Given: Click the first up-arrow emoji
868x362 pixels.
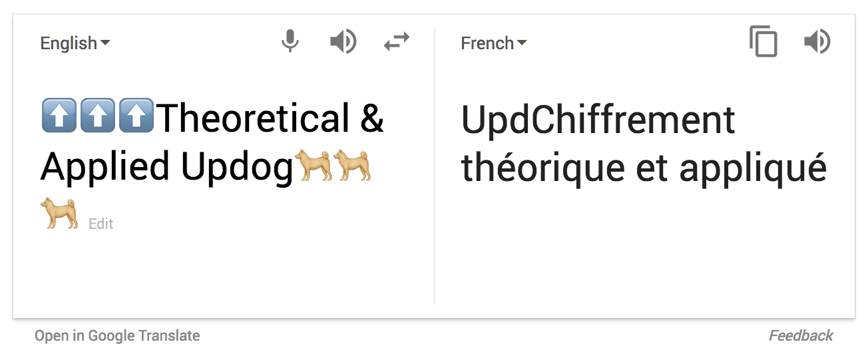Looking at the screenshot, I should [x=59, y=116].
